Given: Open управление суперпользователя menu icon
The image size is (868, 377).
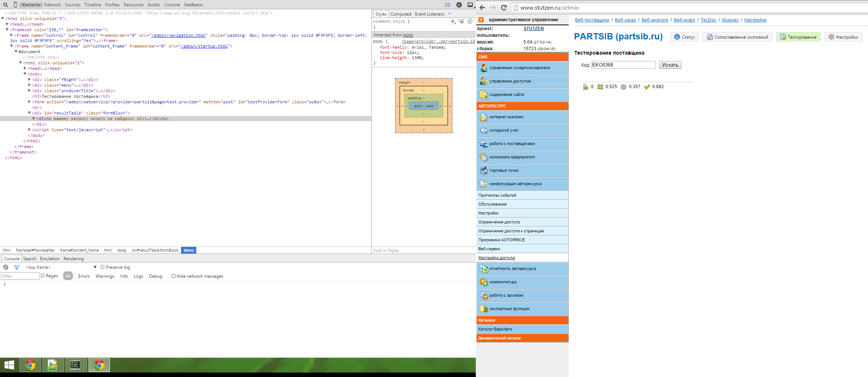Looking at the screenshot, I should coord(484,68).
